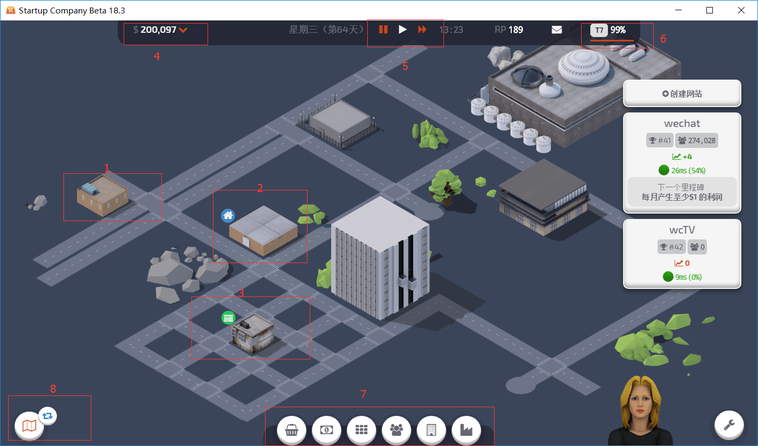Click wcTV's #42 ranking badge

click(671, 247)
